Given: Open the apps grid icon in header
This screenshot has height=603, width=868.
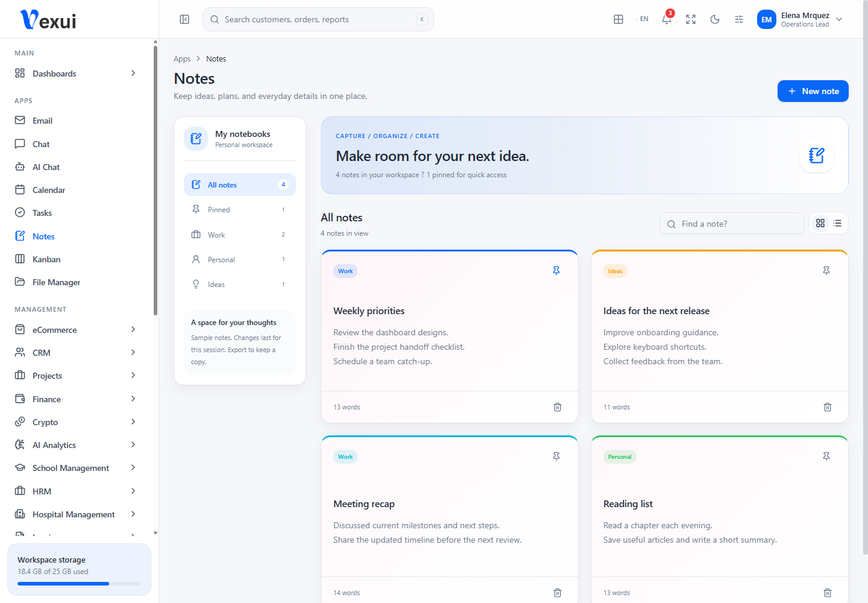Looking at the screenshot, I should point(618,19).
